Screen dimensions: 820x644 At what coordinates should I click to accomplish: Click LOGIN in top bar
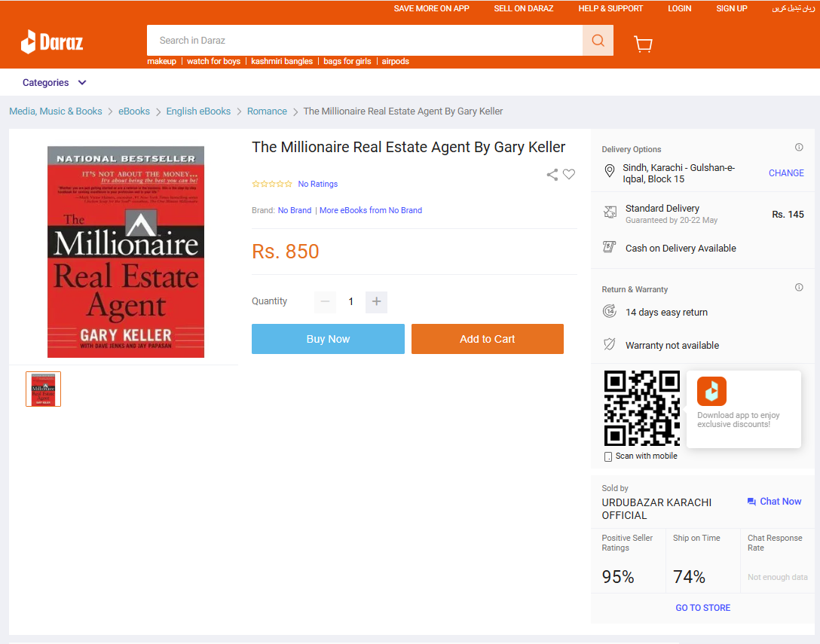click(x=679, y=8)
